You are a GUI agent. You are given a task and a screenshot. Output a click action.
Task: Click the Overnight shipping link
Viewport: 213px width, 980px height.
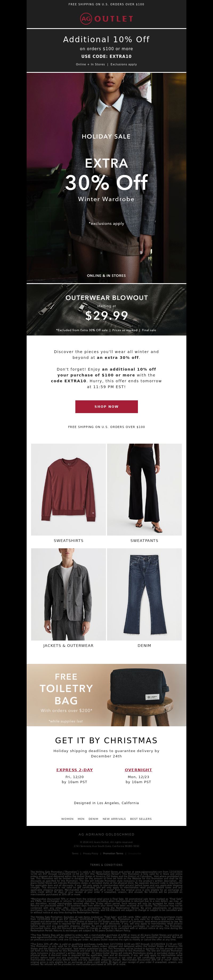pos(138,770)
